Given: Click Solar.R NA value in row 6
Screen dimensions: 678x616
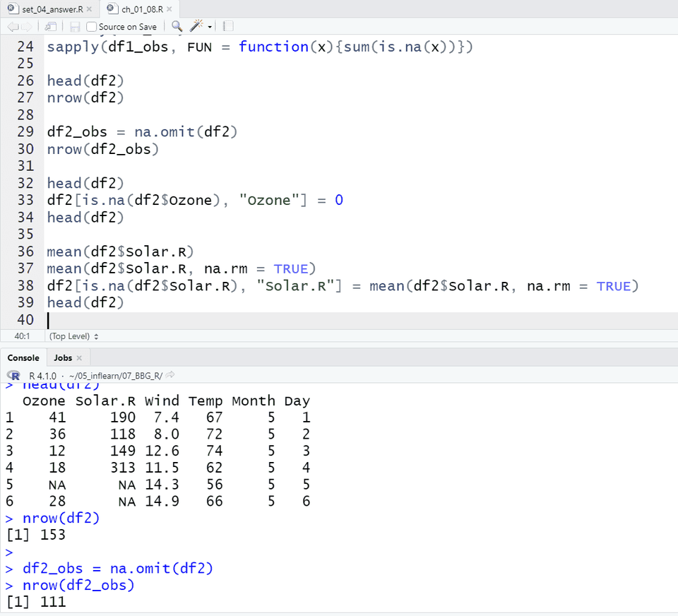Looking at the screenshot, I should coord(127,502).
